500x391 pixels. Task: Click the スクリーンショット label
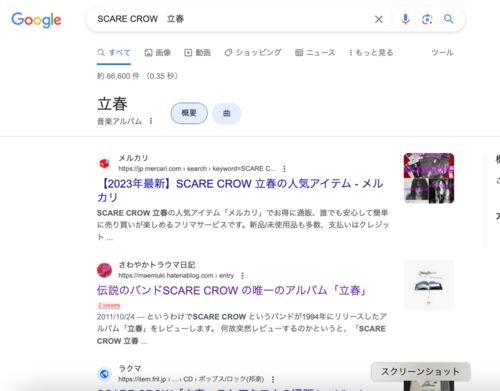point(420,371)
